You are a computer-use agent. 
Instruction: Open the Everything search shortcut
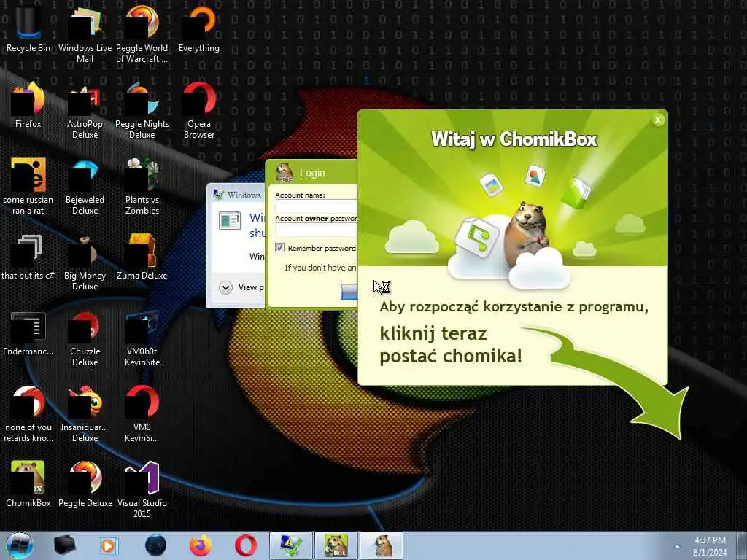tap(199, 28)
